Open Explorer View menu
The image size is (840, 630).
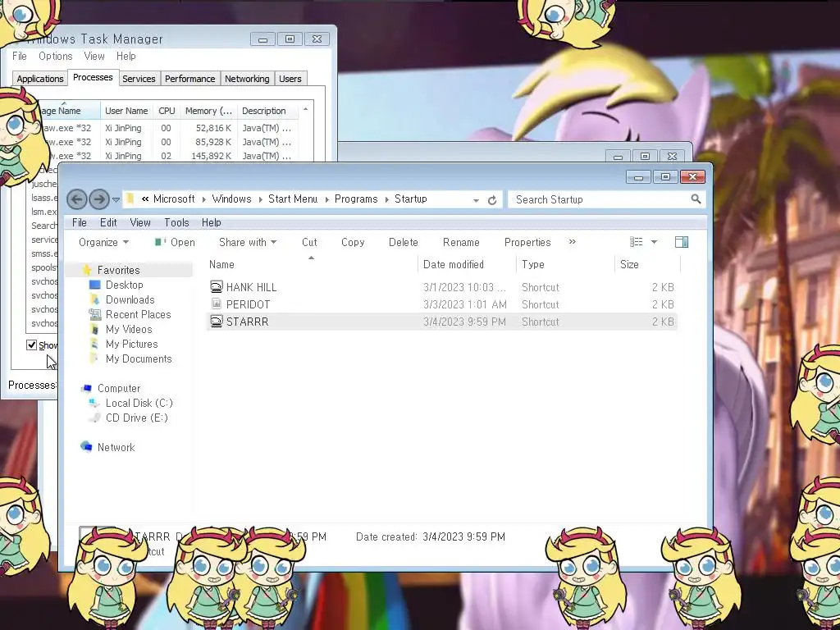tap(139, 222)
